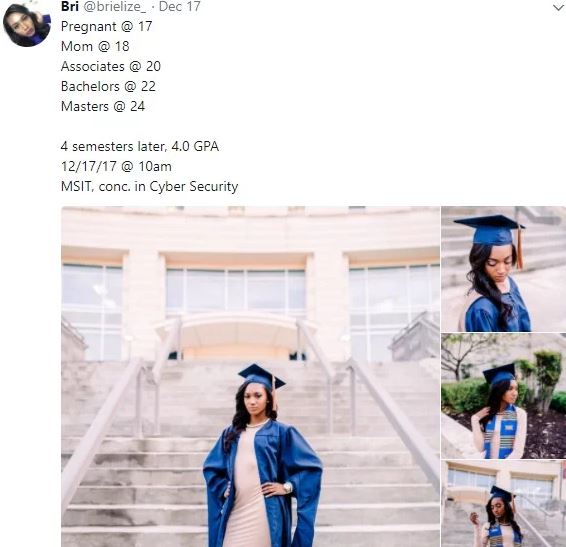Click 'MSIT, conc. in Cyber Security' text
566x547 pixels.
point(149,187)
